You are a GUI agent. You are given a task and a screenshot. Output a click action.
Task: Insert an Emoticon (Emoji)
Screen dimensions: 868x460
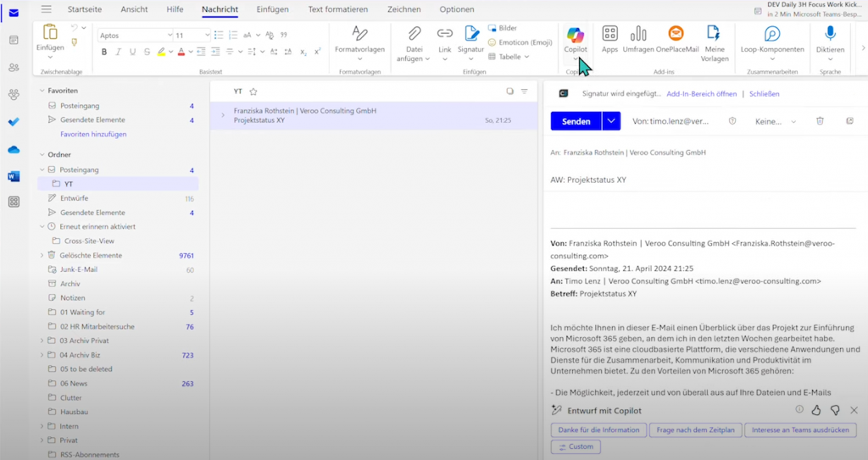(x=520, y=42)
